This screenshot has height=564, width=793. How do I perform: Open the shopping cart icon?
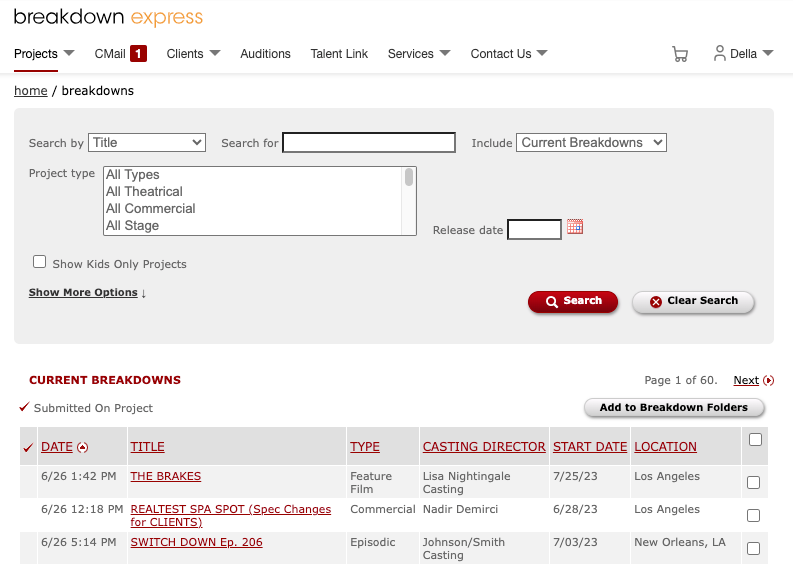pyautogui.click(x=680, y=54)
